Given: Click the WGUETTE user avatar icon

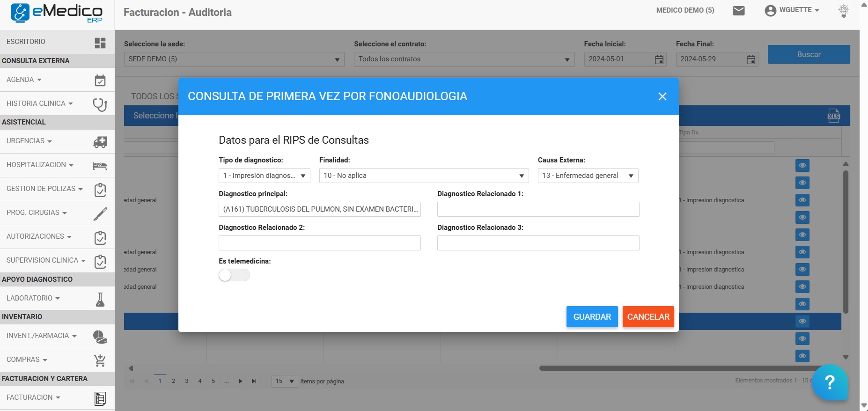Looking at the screenshot, I should [x=770, y=11].
